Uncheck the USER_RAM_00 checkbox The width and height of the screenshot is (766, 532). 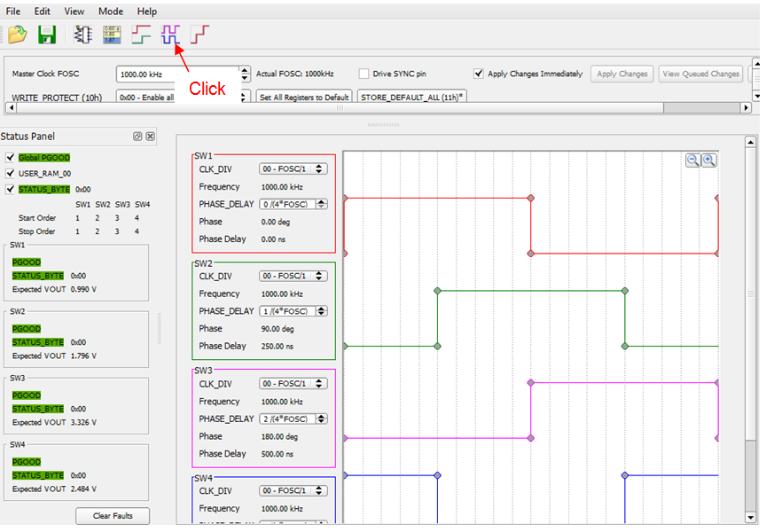click(11, 174)
